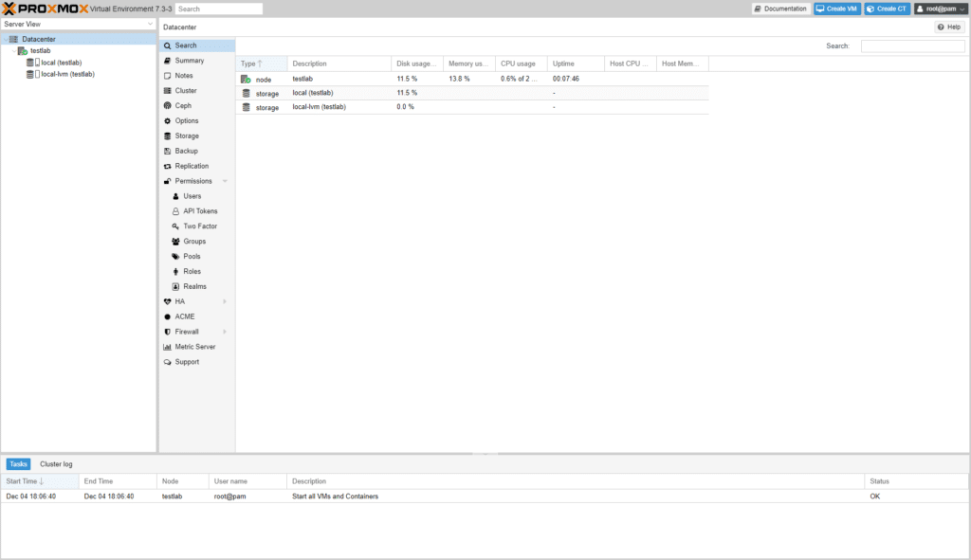Open the Replication menu item

click(197, 166)
